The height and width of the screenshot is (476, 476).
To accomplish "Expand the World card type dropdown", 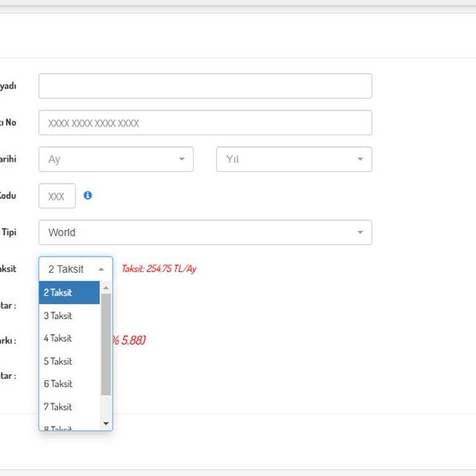I will click(x=205, y=232).
